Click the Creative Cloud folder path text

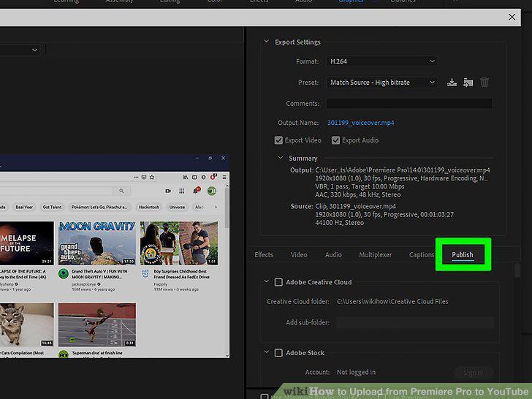pos(392,301)
